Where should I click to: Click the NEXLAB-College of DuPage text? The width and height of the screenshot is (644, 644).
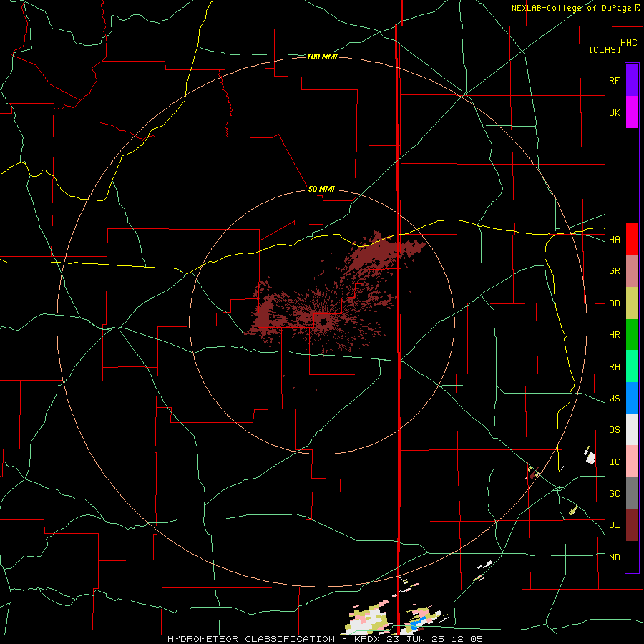tap(571, 8)
